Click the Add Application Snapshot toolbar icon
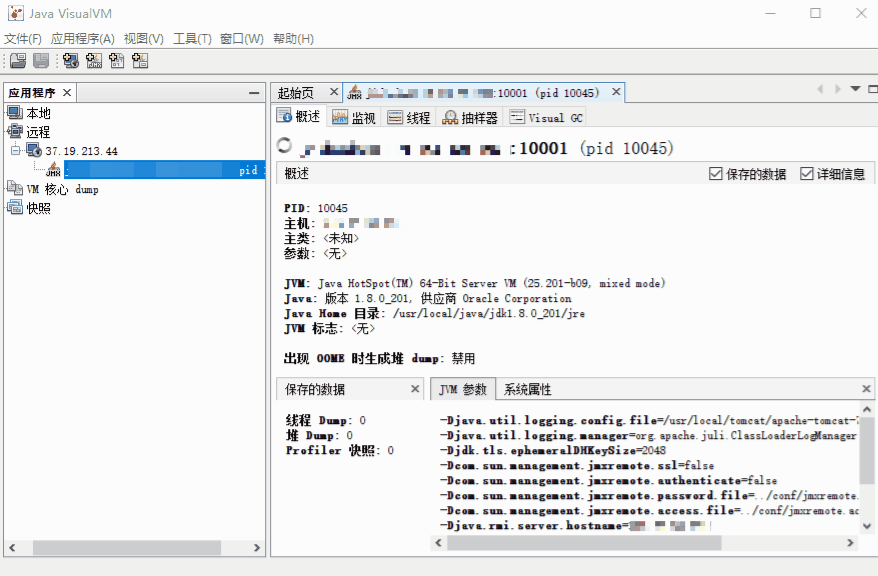Screen dimensions: 878x576 (139, 60)
